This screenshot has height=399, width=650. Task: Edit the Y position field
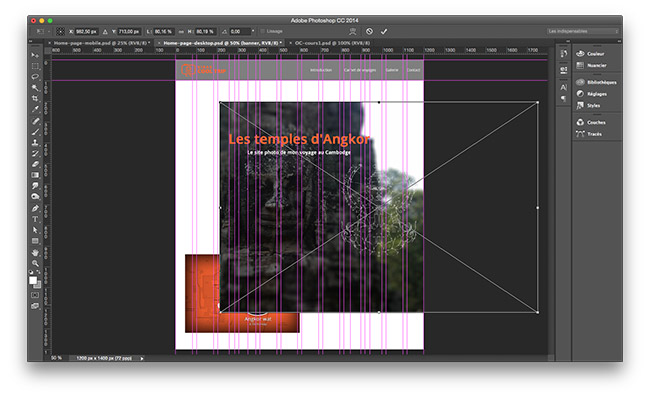coord(129,31)
